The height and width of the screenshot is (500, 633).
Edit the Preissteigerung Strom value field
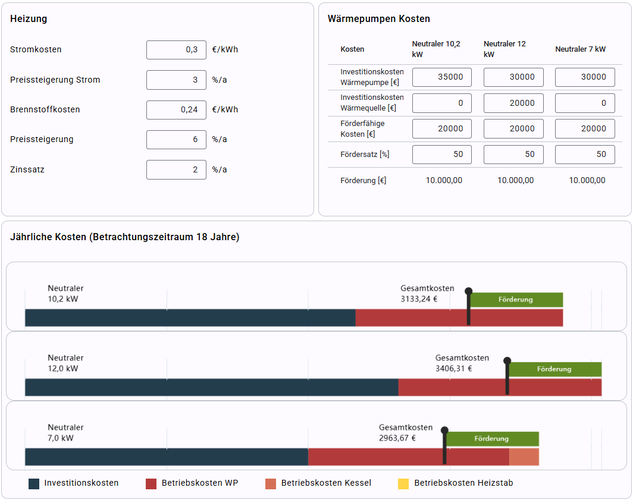176,80
